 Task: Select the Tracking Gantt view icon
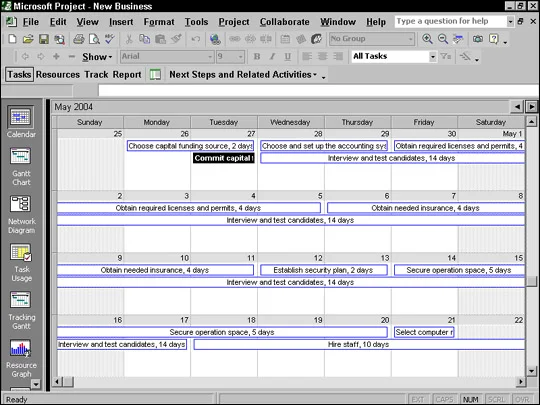(21, 300)
